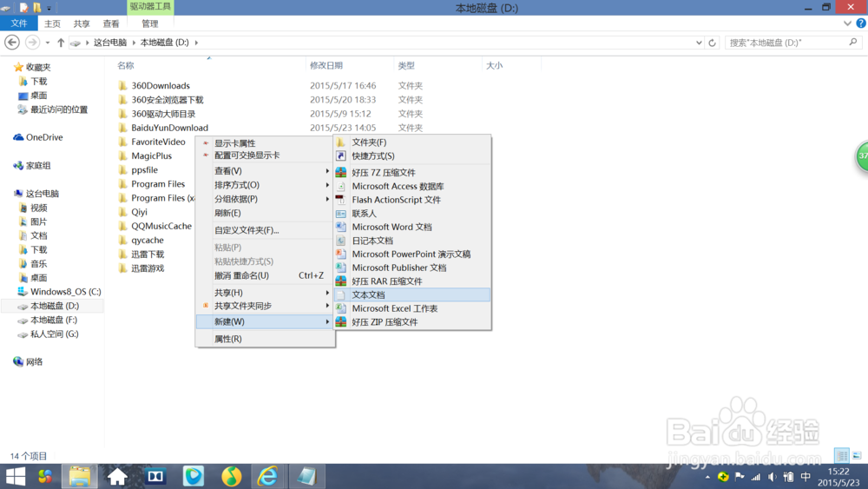Click the taskbar volume speaker icon
Image resolution: width=868 pixels, height=489 pixels.
click(773, 477)
